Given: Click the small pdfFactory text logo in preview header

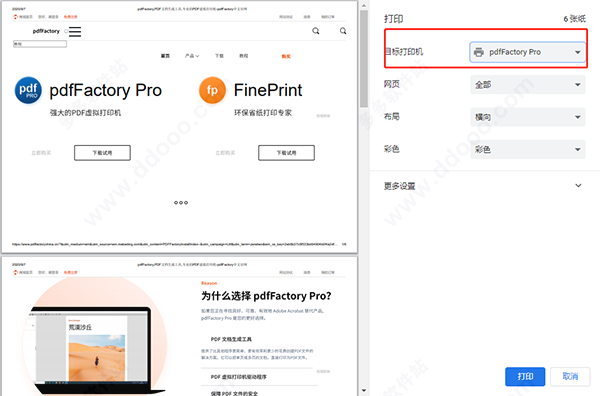Looking at the screenshot, I should pyautogui.click(x=46, y=31).
